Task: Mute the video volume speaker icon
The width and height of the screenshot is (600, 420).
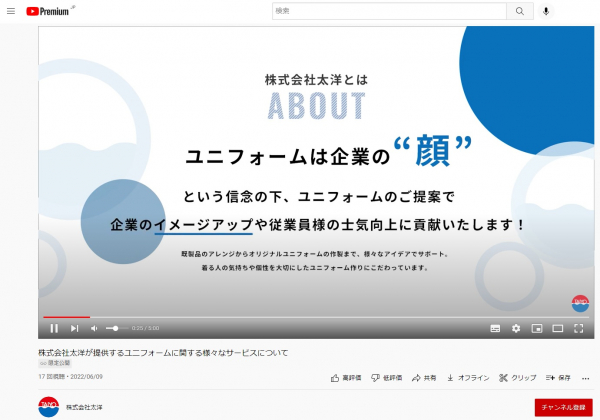Action: [x=94, y=328]
